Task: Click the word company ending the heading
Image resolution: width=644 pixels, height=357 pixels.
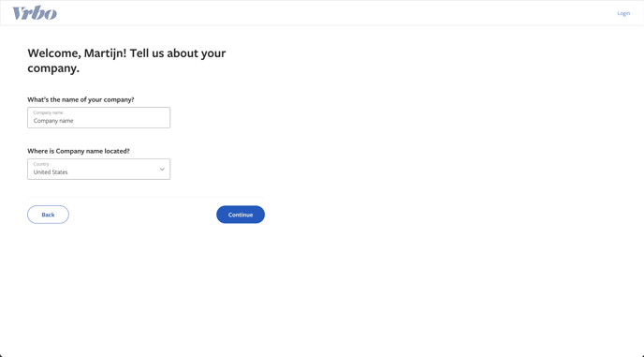Action: (x=51, y=68)
